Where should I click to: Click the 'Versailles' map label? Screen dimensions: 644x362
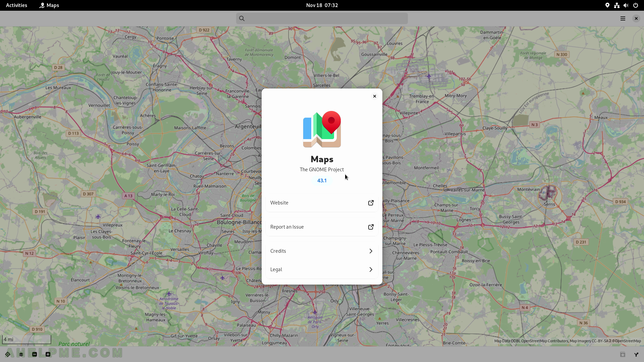(x=180, y=249)
